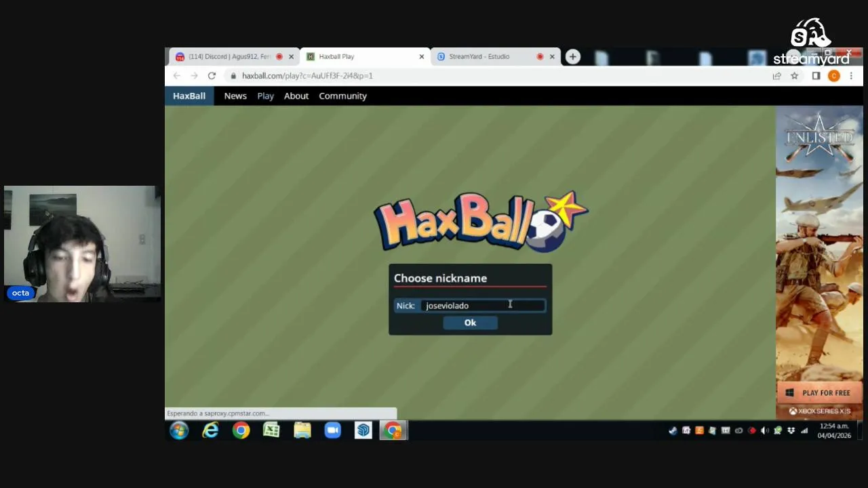
Task: Open SketchUp from the taskbar
Action: [363, 430]
